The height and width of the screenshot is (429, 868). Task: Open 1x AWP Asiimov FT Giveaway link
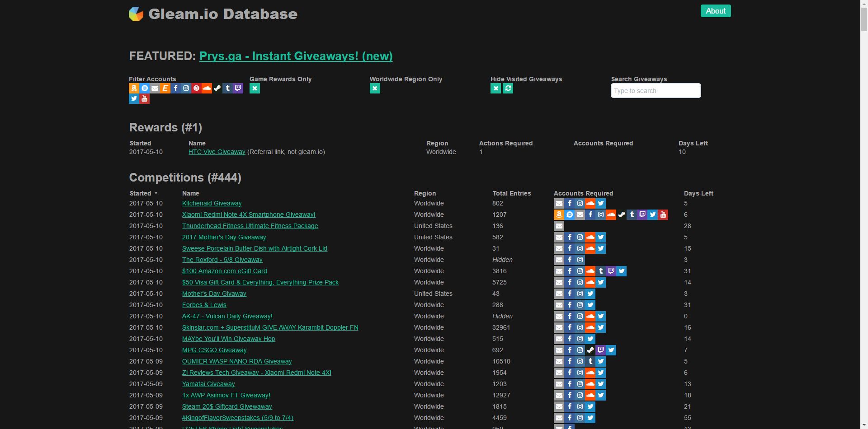(226, 395)
